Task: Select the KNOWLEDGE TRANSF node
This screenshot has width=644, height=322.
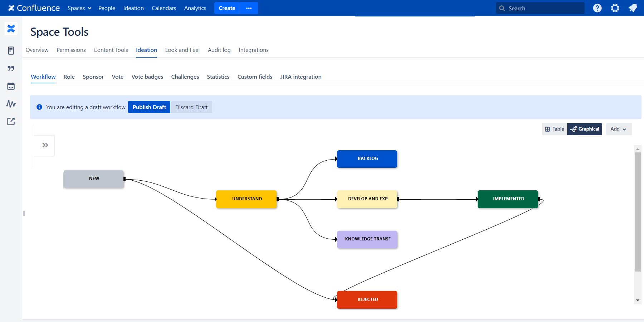Action: coord(367,239)
